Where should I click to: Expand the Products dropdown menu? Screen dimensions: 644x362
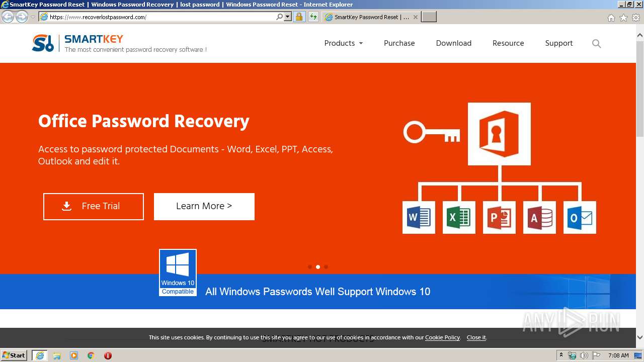[x=344, y=43]
